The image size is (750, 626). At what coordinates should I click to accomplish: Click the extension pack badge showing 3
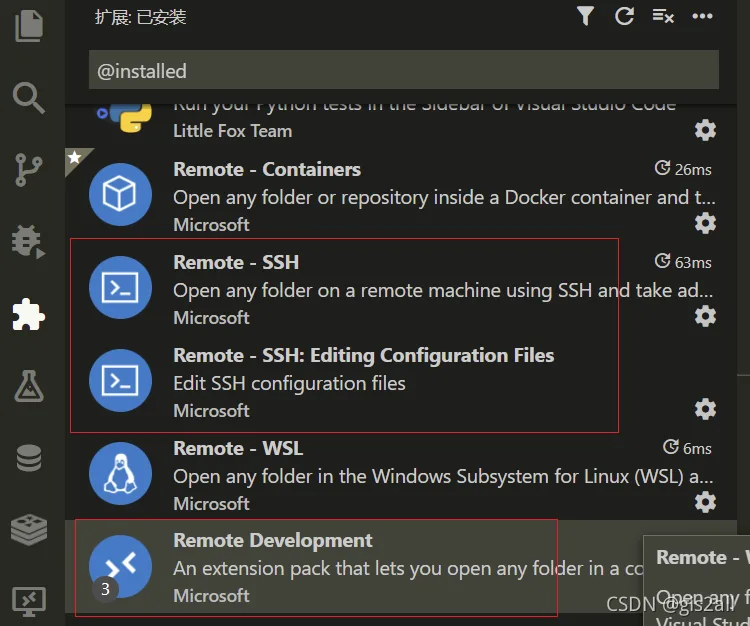point(105,589)
